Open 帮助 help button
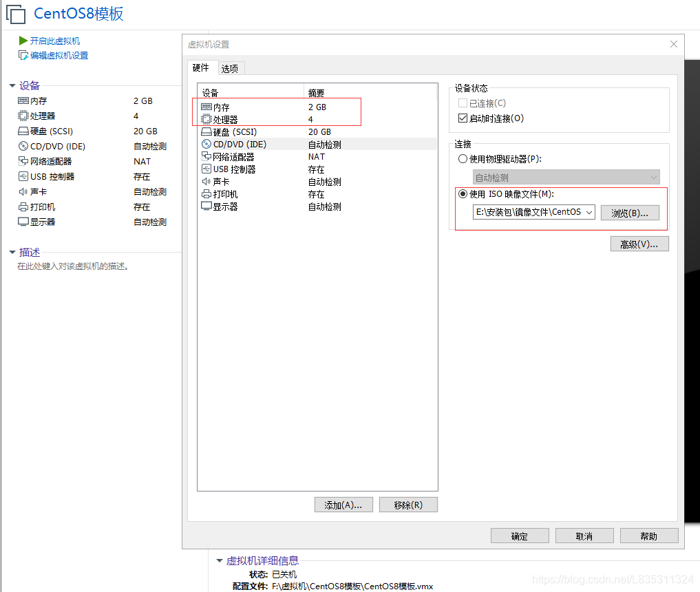The height and width of the screenshot is (592, 700). point(649,536)
